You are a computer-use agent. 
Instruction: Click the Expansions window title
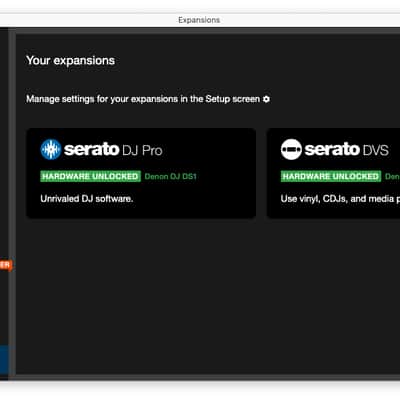(x=199, y=20)
